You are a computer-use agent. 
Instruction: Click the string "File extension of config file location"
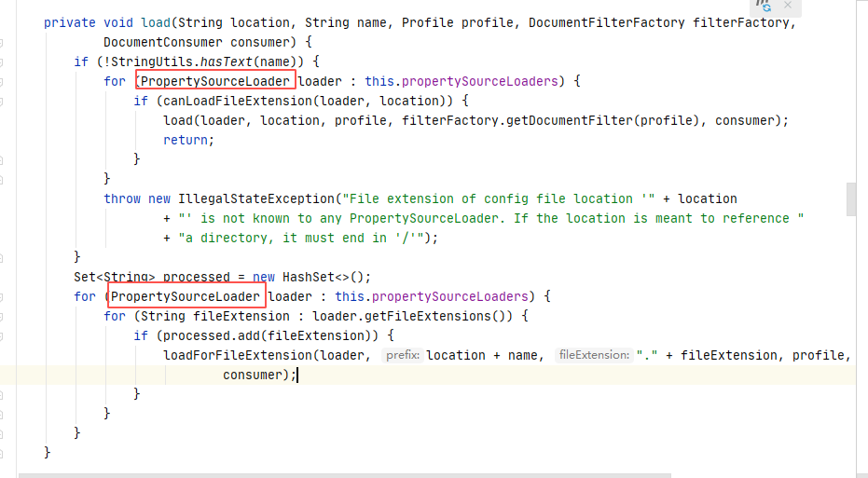tap(499, 199)
